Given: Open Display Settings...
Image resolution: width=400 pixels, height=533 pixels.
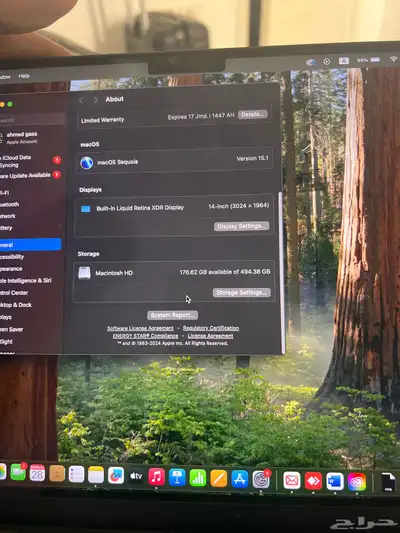Looking at the screenshot, I should point(241,226).
